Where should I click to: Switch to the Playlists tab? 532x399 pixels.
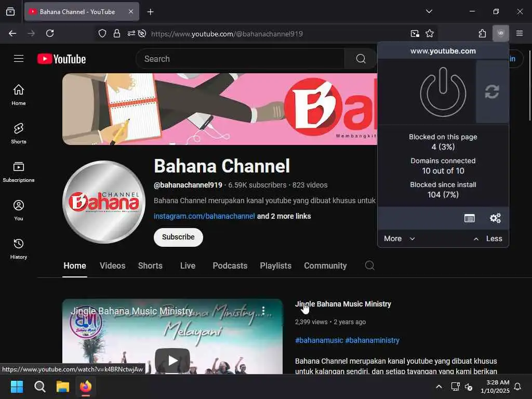(x=275, y=265)
